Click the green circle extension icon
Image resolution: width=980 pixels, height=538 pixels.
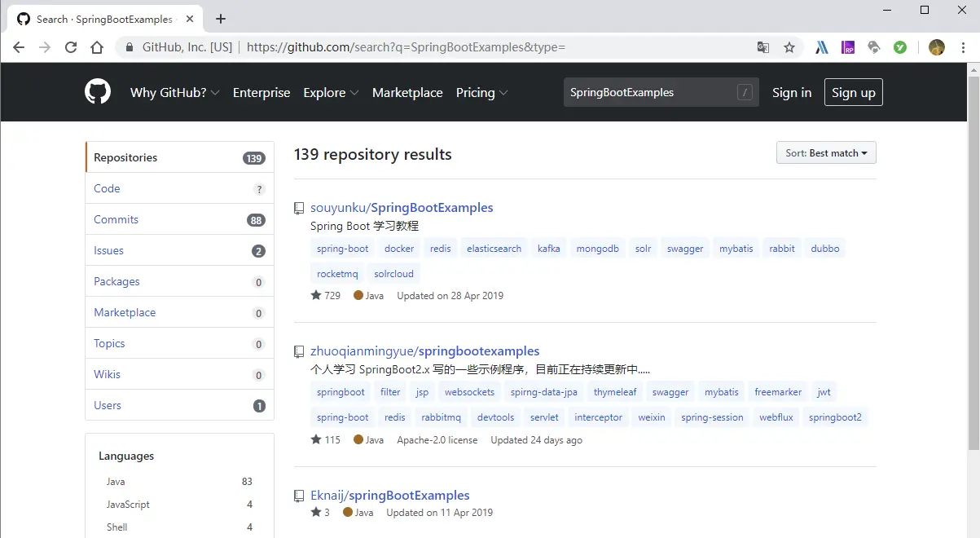click(x=900, y=47)
